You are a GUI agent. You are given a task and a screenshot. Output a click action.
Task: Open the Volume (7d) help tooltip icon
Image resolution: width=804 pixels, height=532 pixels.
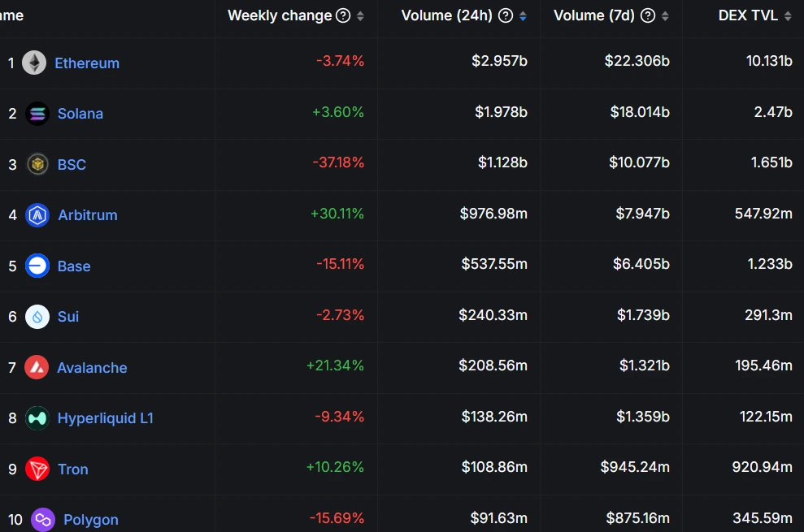coord(648,16)
